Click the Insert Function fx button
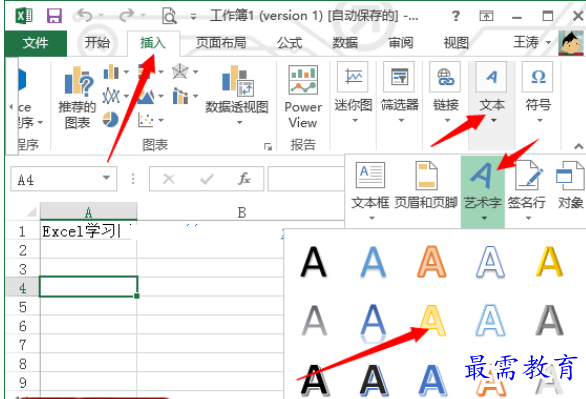This screenshot has width=586, height=399. coord(244,179)
